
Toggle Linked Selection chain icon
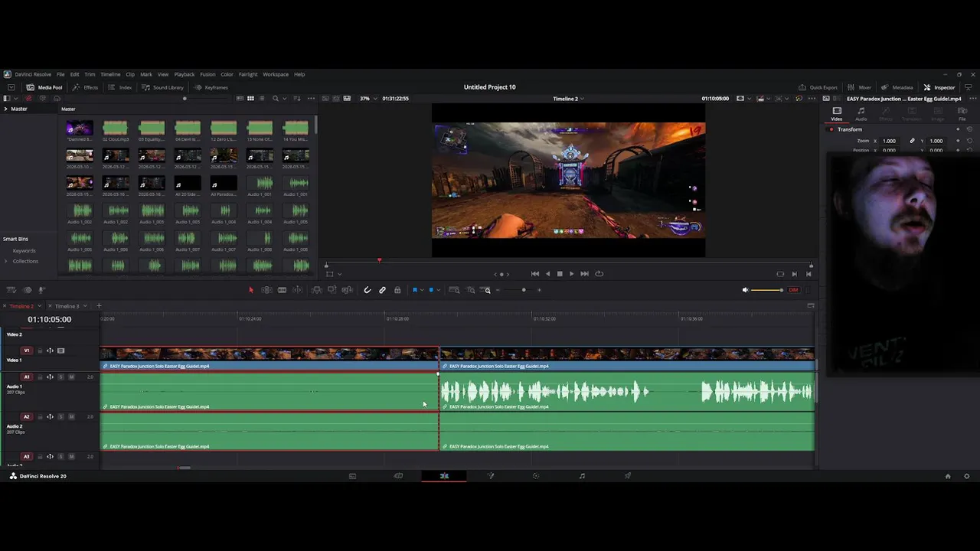383,290
